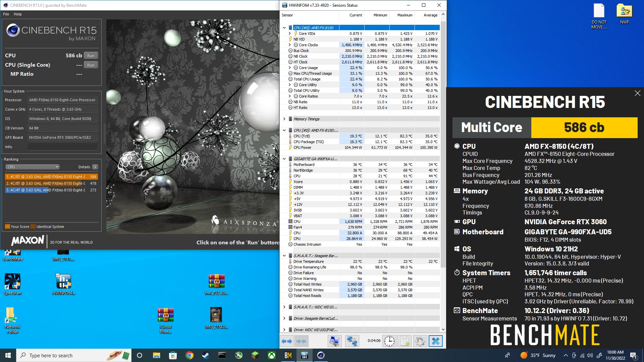
Task: Expand S.M.A.R.T. WDC WD10 group
Action: [x=284, y=307]
